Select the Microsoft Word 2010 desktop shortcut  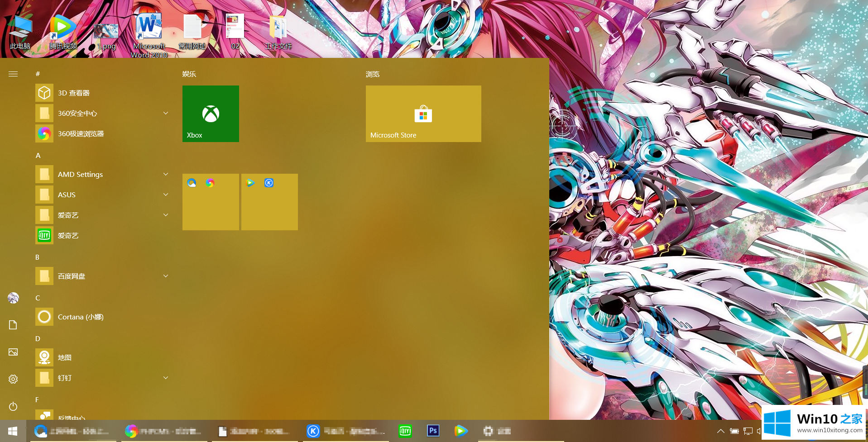coord(149,35)
